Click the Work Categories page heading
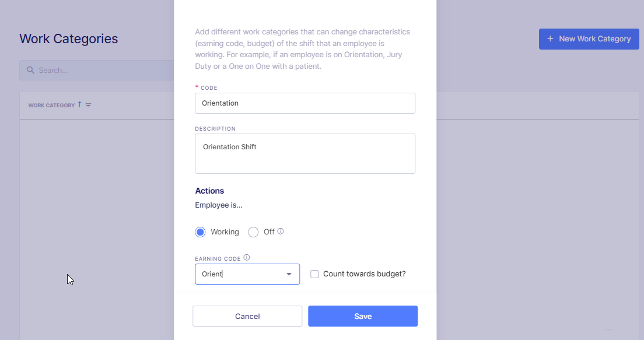The width and height of the screenshot is (644, 340). [x=68, y=38]
